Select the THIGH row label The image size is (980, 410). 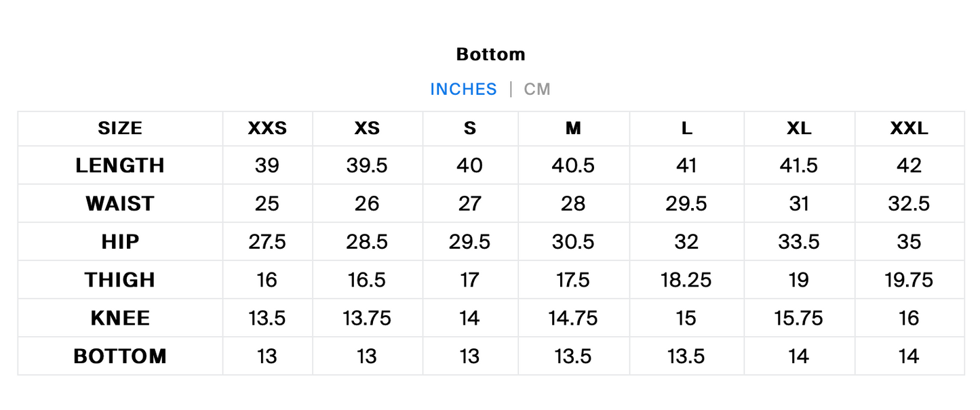coord(120,280)
